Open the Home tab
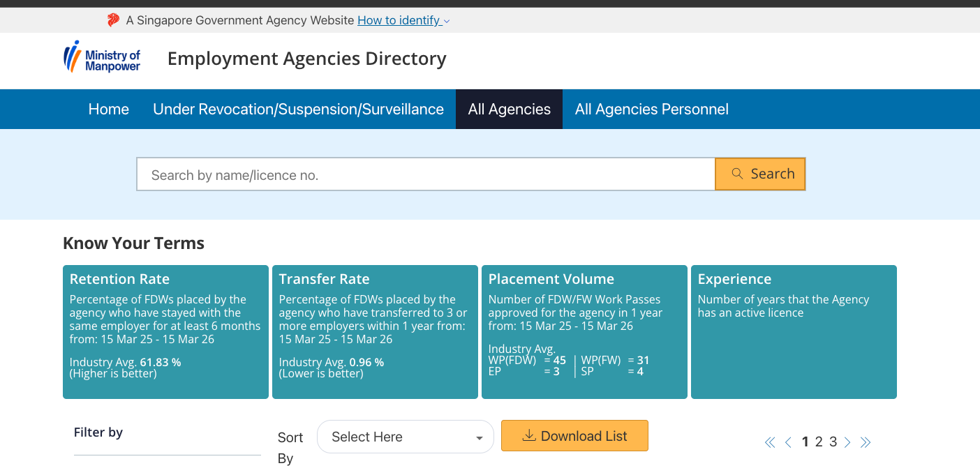Screen dimensions: 980x475 tap(108, 110)
